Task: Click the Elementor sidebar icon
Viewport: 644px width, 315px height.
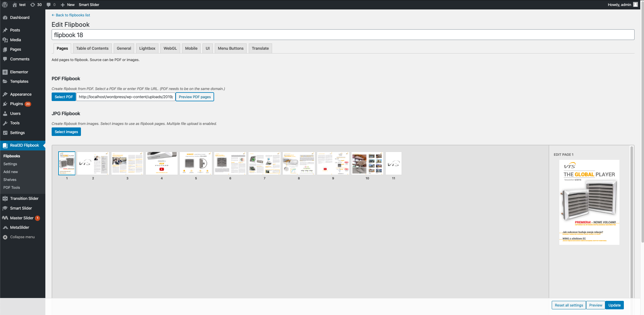Action: click(5, 72)
